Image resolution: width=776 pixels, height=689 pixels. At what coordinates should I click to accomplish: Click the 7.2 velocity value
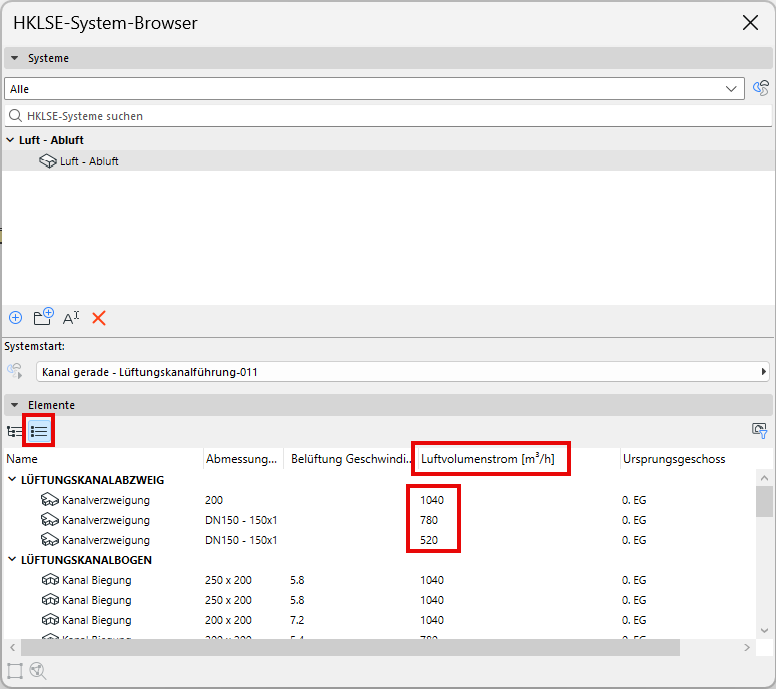297,620
